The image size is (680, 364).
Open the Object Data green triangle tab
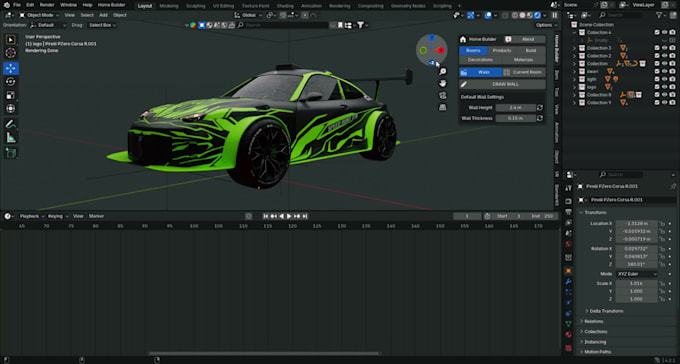pyautogui.click(x=569, y=324)
